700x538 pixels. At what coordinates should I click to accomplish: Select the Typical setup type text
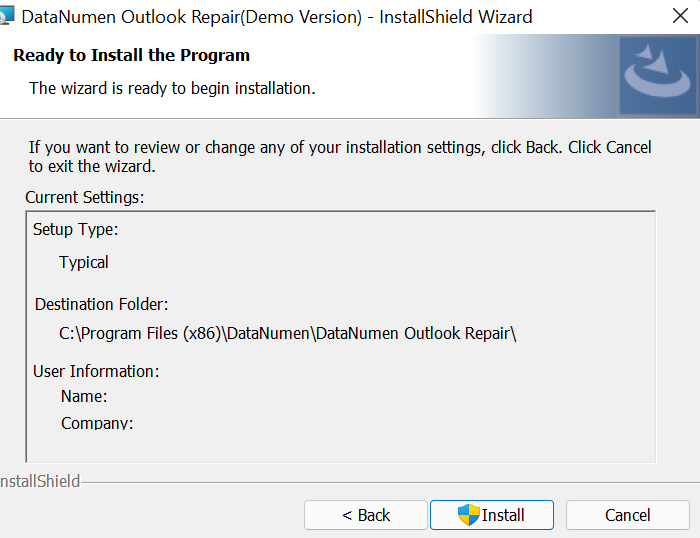point(84,262)
